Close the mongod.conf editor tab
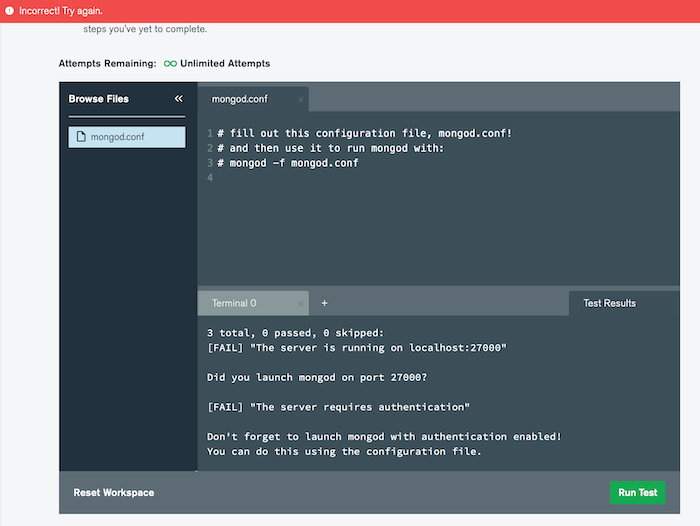The width and height of the screenshot is (700, 526). pyautogui.click(x=301, y=100)
